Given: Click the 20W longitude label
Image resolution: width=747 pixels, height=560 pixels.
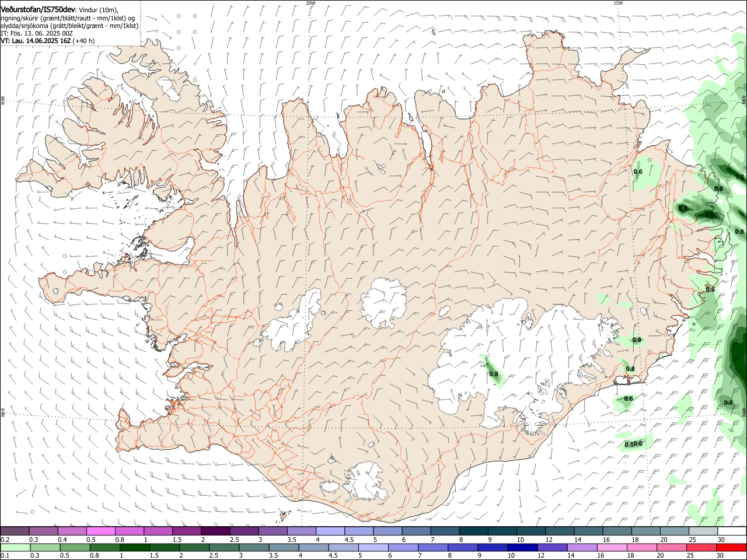Looking at the screenshot, I should pos(310,3).
